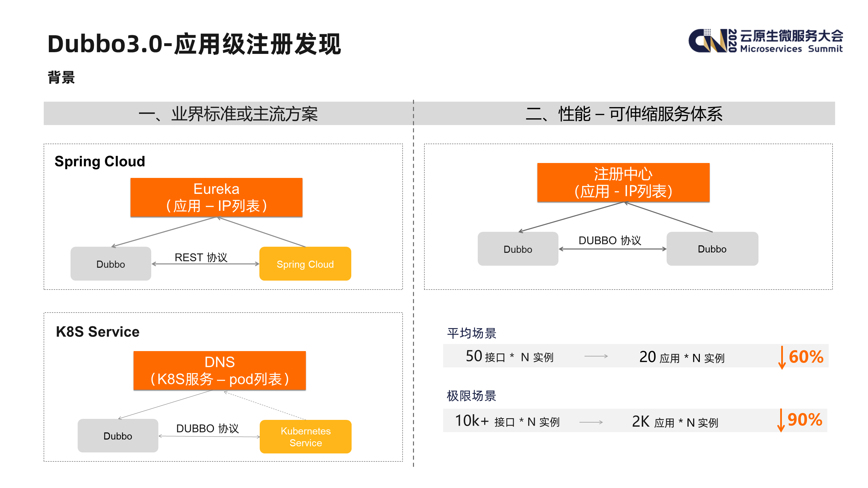Select the orange DNS K8S服务 box

(x=219, y=370)
